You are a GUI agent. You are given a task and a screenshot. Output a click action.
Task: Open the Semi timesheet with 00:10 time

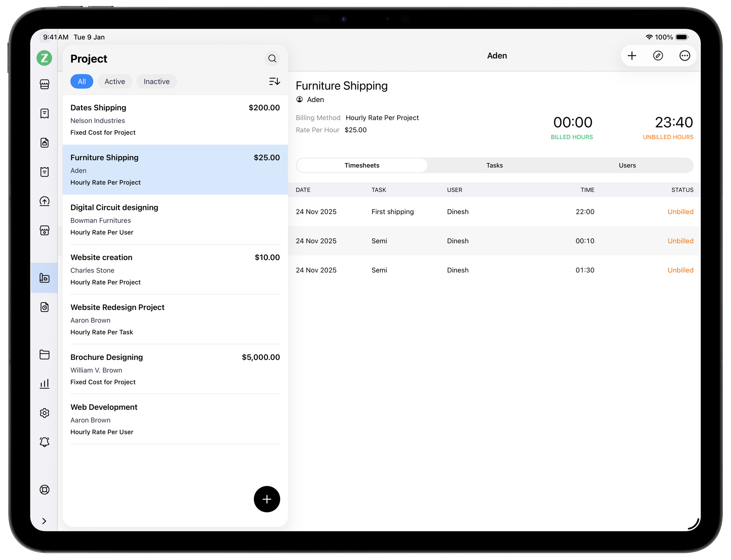(494, 241)
